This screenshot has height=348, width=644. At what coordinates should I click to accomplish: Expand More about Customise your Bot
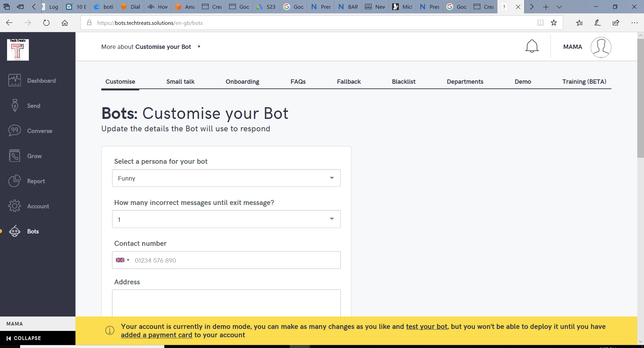point(151,47)
